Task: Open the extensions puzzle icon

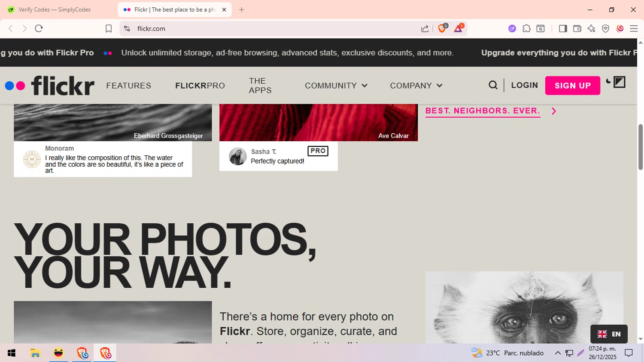Action: (x=526, y=28)
